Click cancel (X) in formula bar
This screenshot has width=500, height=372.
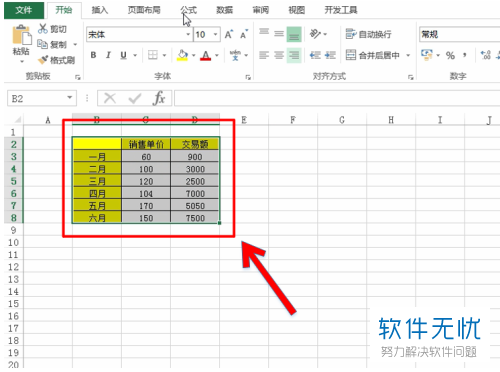click(x=110, y=98)
